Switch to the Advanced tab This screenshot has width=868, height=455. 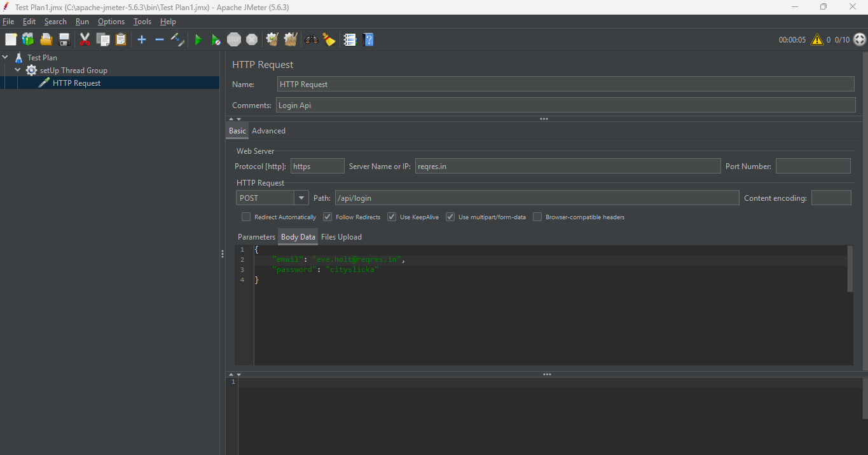(x=268, y=131)
